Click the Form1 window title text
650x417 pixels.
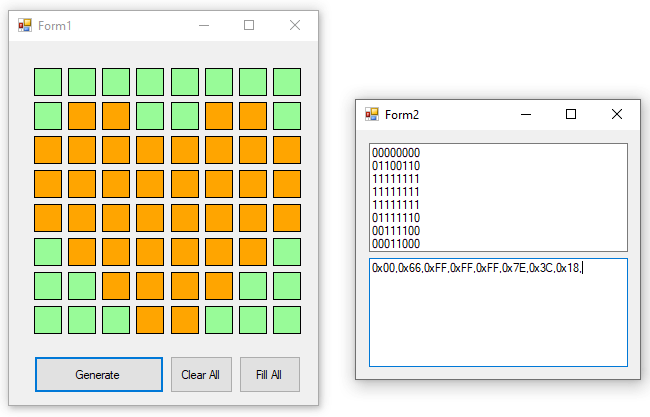55,26
